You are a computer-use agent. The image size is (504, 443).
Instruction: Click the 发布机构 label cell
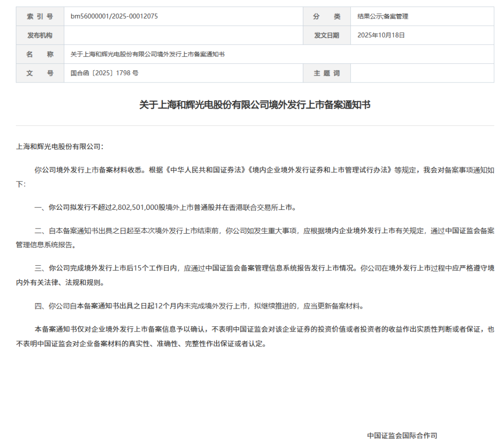click(x=40, y=35)
